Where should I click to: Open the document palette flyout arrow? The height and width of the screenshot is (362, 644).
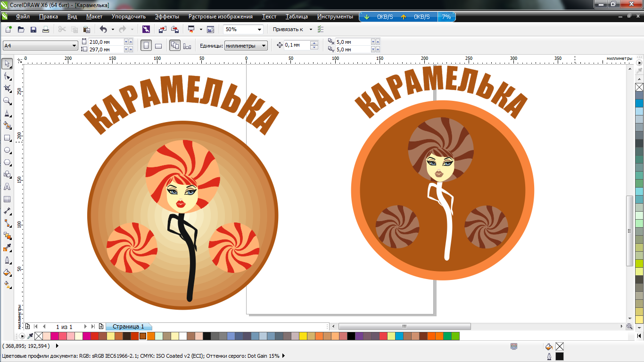pos(21,336)
